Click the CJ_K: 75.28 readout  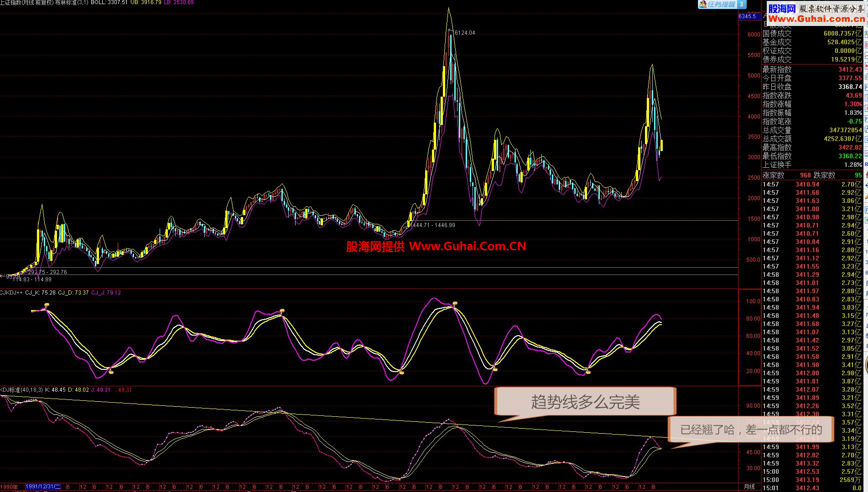coord(41,293)
